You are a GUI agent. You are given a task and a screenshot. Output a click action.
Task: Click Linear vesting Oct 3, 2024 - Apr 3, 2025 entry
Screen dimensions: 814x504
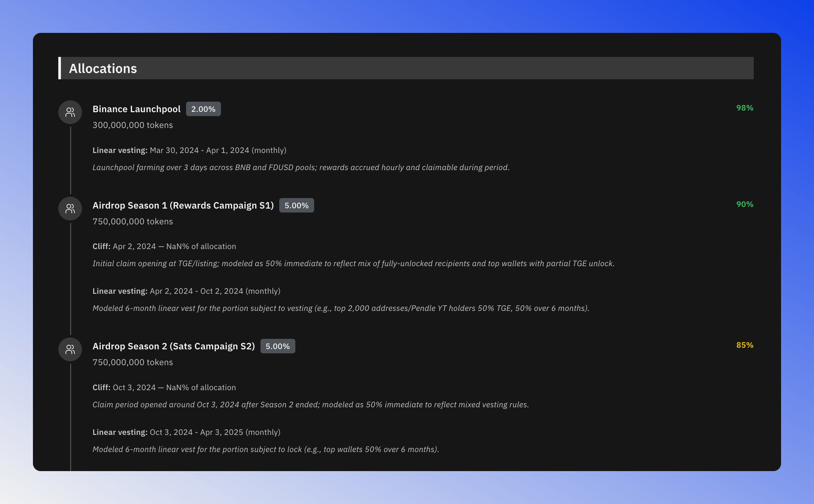click(186, 432)
